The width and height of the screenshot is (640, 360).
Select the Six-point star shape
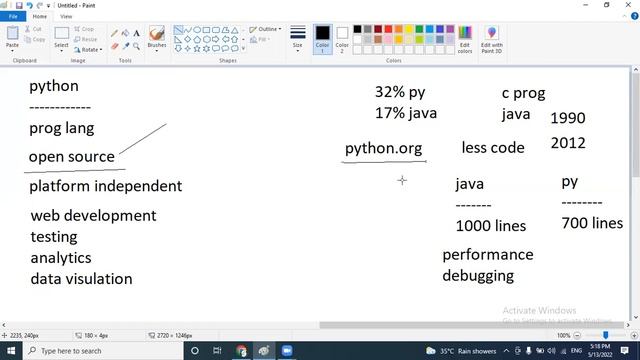coord(207,49)
